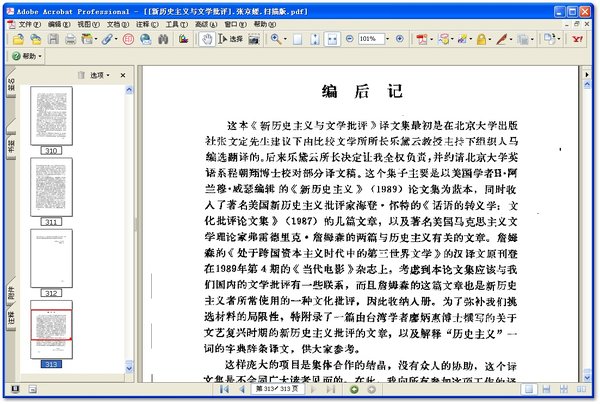The height and width of the screenshot is (404, 600).
Task: Switch to single page layout view
Action: (x=297, y=39)
